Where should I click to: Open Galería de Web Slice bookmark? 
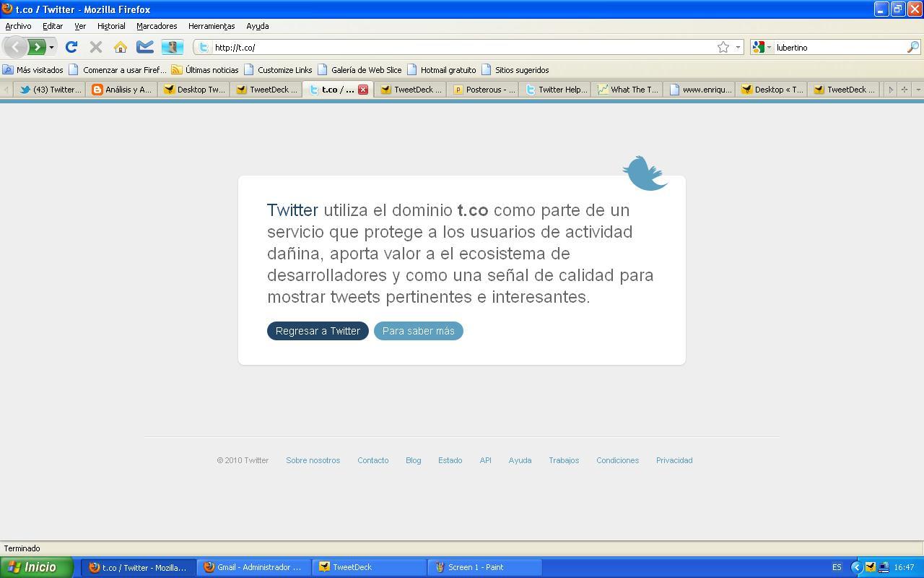[359, 70]
